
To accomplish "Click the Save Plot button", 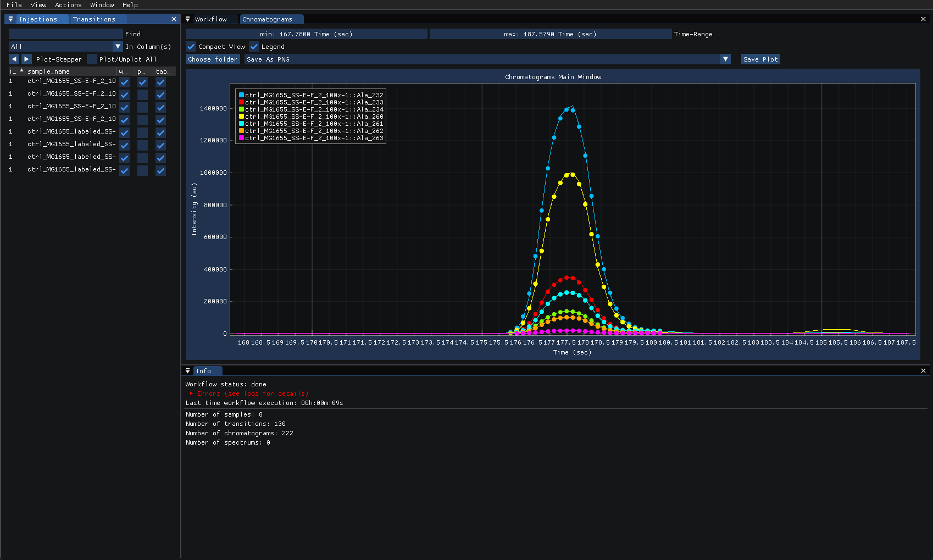I will click(760, 59).
